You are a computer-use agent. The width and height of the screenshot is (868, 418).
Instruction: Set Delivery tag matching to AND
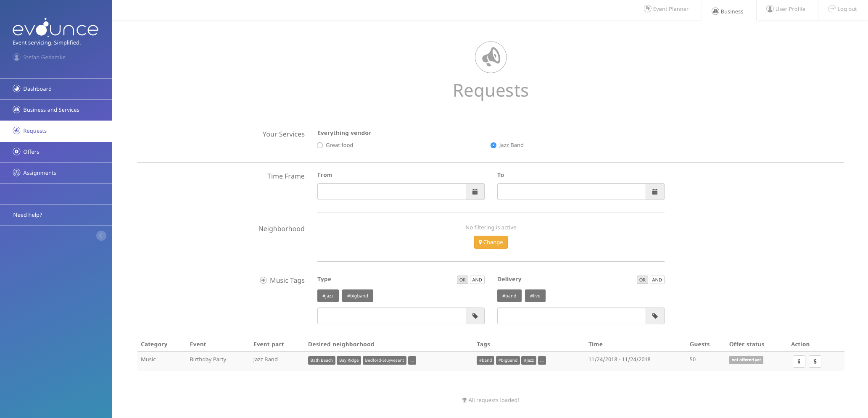point(657,280)
